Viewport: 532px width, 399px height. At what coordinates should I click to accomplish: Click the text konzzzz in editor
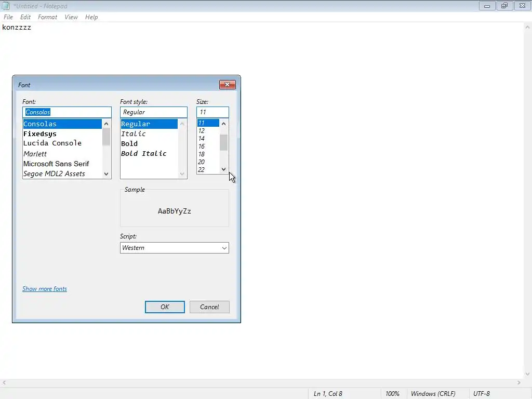click(17, 28)
